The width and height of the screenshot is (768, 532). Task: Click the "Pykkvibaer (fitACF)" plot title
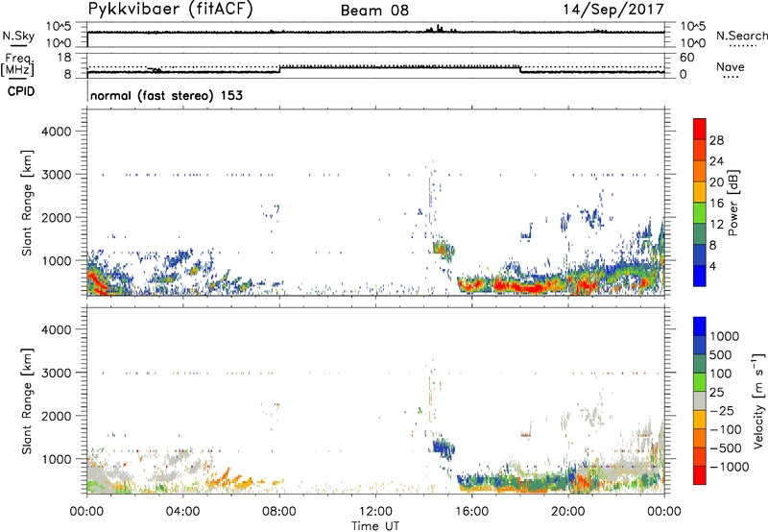[170, 10]
